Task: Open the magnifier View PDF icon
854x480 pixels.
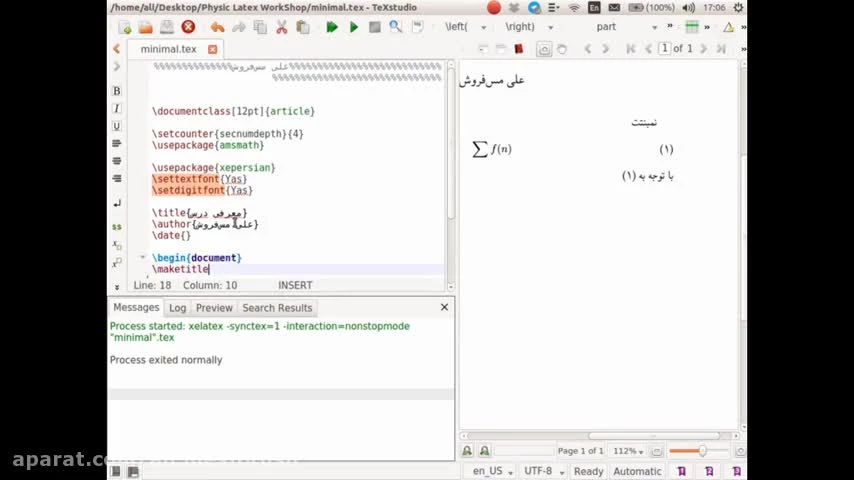Action: tap(396, 27)
